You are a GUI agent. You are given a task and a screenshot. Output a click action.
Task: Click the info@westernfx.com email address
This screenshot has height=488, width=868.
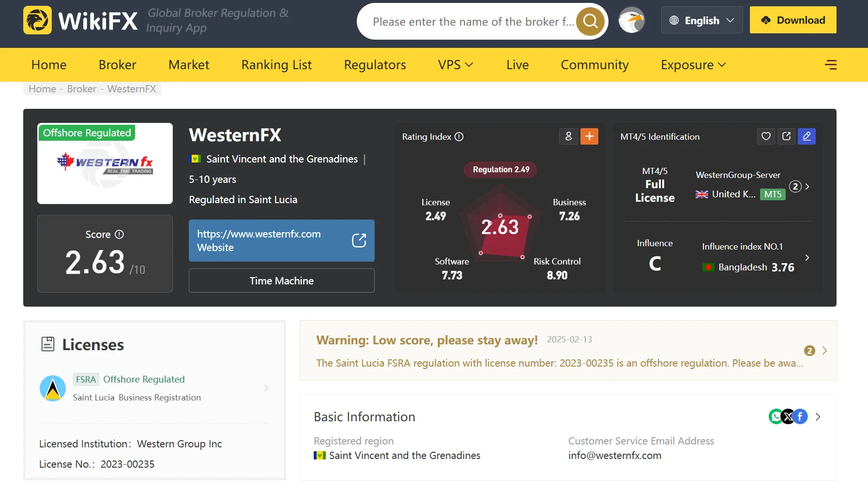615,456
